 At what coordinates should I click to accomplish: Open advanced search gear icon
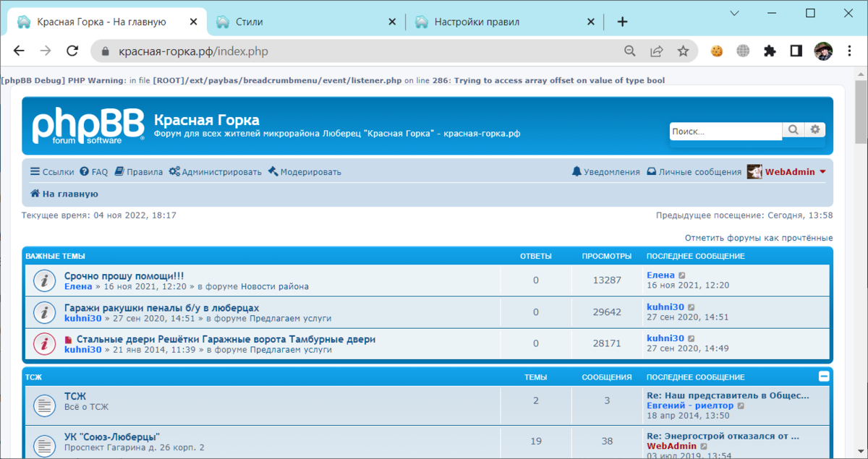pos(815,130)
